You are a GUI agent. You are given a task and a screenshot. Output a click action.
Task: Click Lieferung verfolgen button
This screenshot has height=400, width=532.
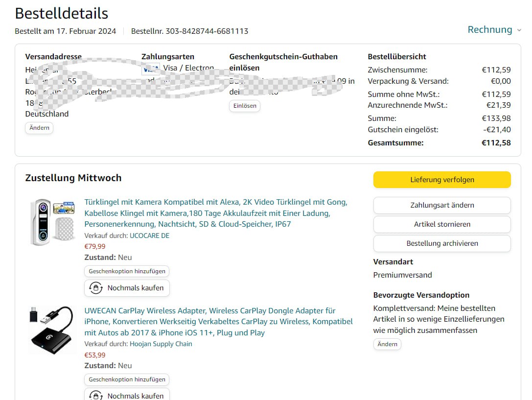click(442, 180)
